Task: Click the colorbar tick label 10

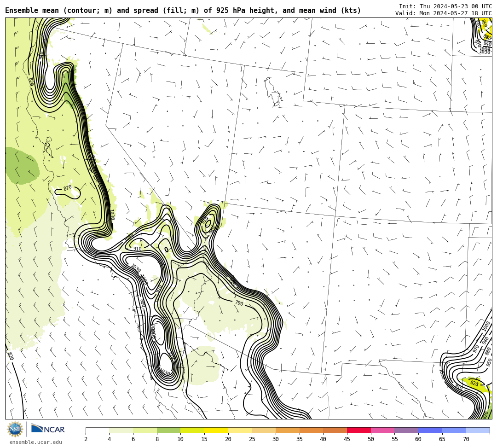Action: 181,439
